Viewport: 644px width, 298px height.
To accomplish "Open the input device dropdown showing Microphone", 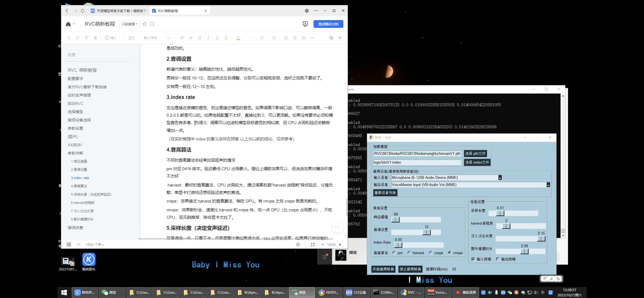I will (x=500, y=177).
